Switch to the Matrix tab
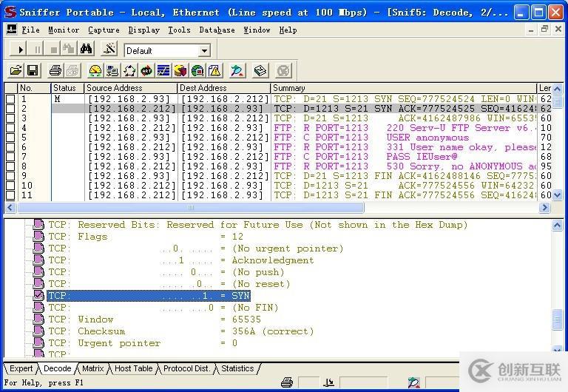568x392 pixels. [92, 368]
